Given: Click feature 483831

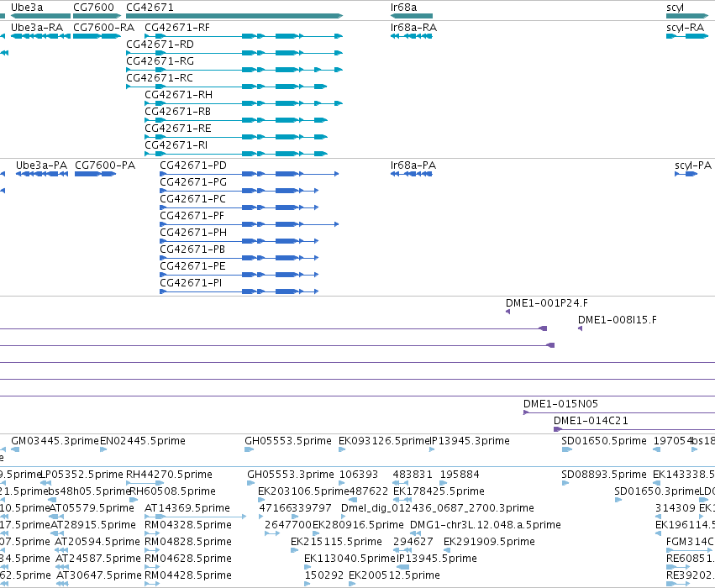Looking at the screenshot, I should pyautogui.click(x=413, y=475).
